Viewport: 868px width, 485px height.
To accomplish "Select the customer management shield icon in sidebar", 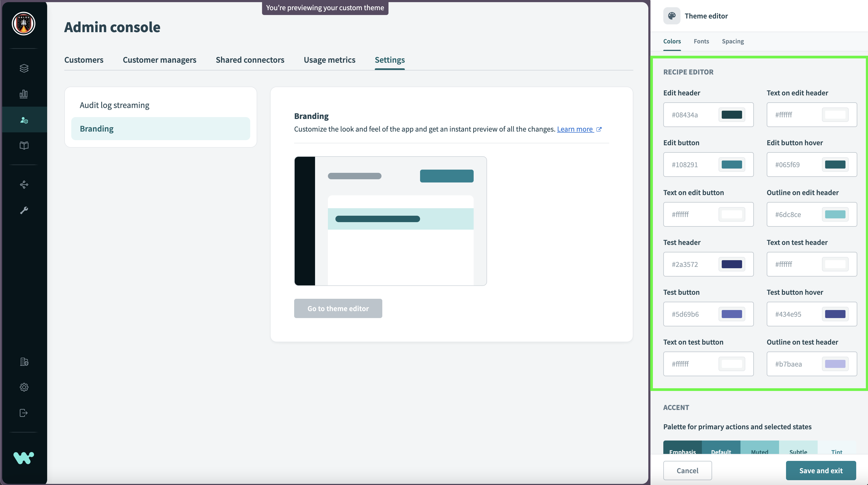I will click(24, 120).
